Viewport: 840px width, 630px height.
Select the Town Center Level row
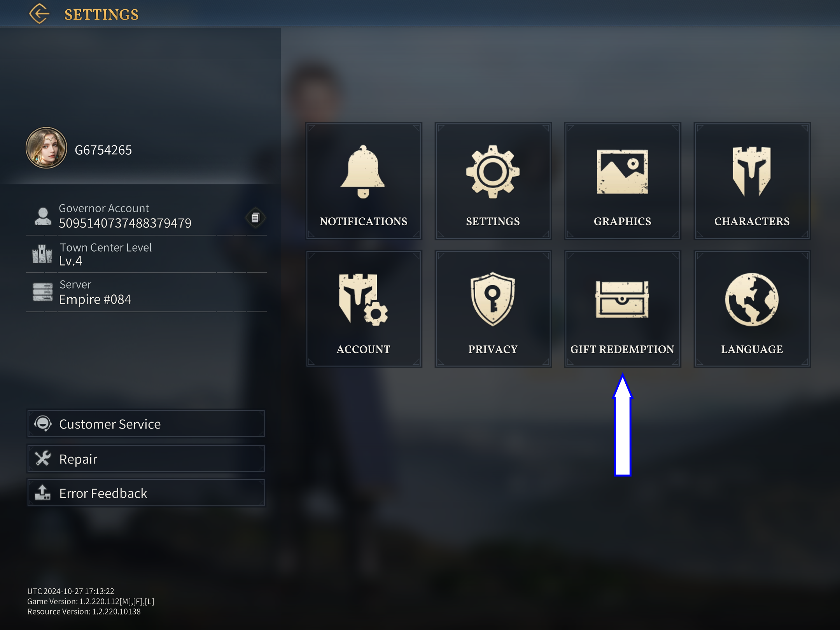(x=146, y=254)
